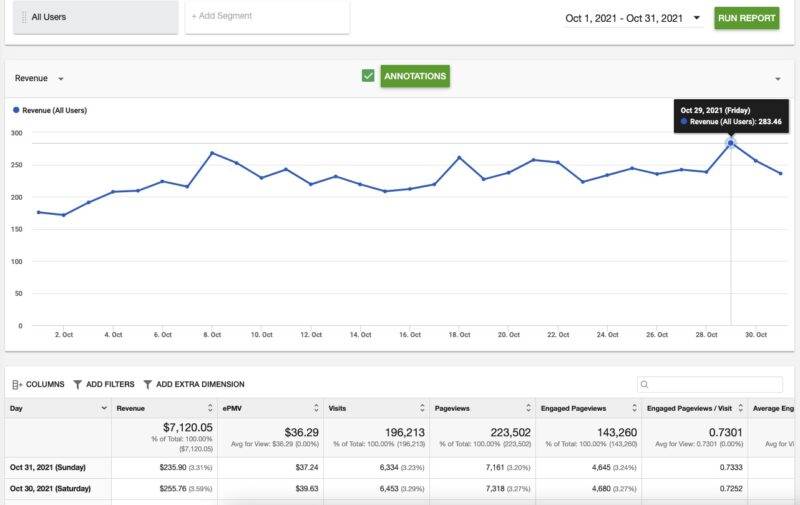
Task: Click the table search field
Action: pyautogui.click(x=710, y=384)
